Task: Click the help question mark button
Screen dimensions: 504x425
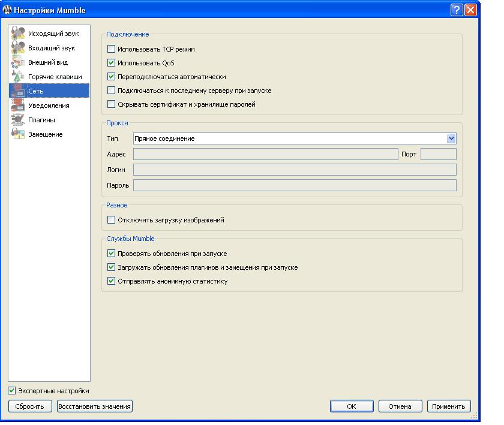Action: point(456,11)
